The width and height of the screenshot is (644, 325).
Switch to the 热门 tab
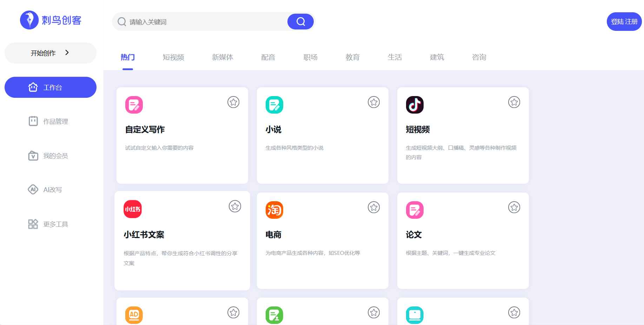(128, 57)
